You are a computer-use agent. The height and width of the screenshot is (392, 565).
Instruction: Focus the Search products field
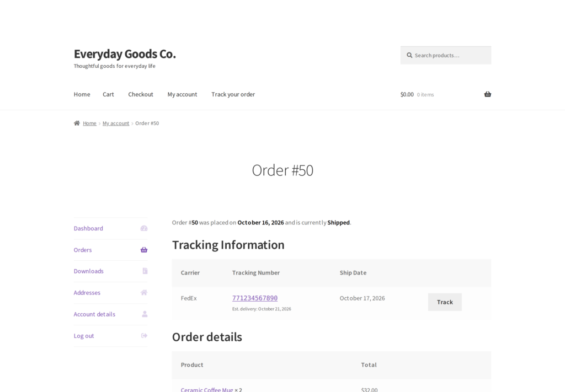tap(446, 56)
